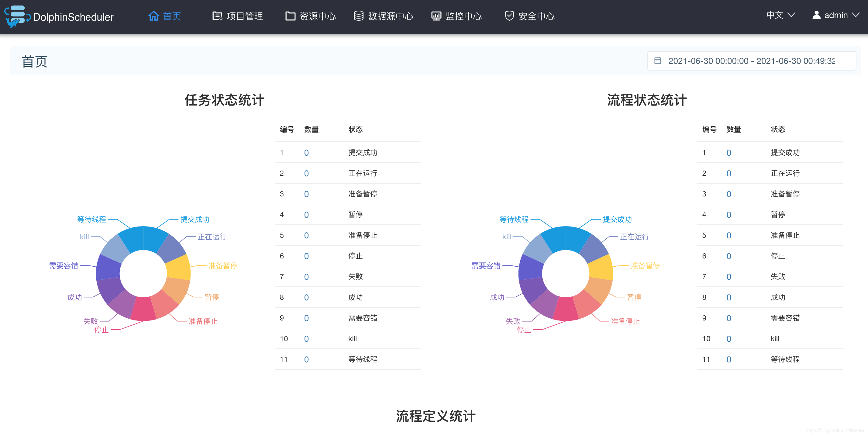This screenshot has height=436, width=868.
Task: Click the home icon beside 首页
Action: (154, 16)
